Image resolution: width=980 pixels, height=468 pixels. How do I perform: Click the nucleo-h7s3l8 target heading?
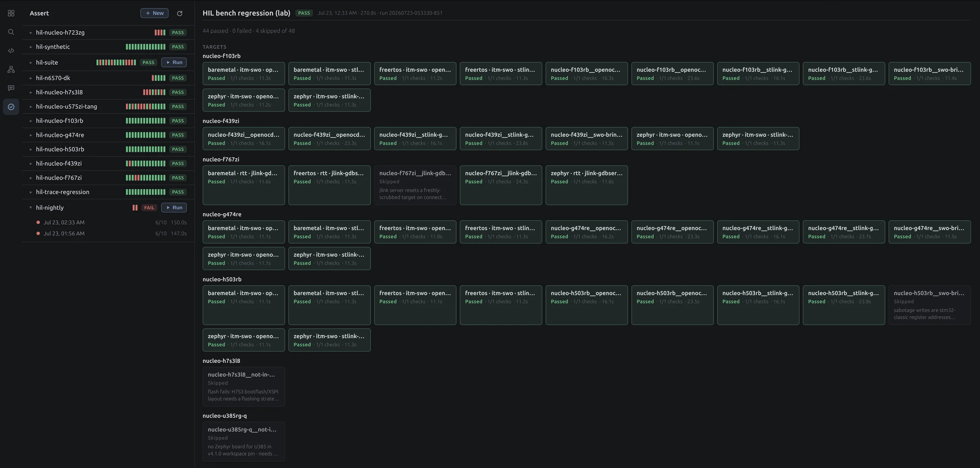[x=221, y=361]
